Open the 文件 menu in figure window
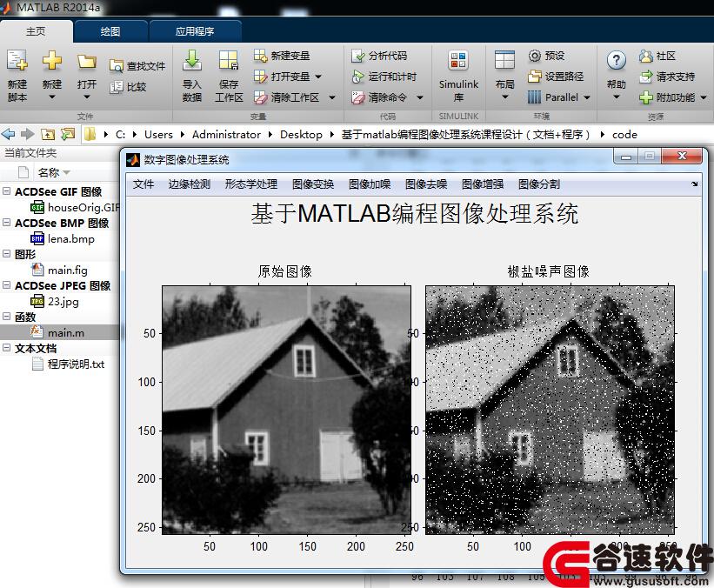714x588 pixels. point(143,184)
